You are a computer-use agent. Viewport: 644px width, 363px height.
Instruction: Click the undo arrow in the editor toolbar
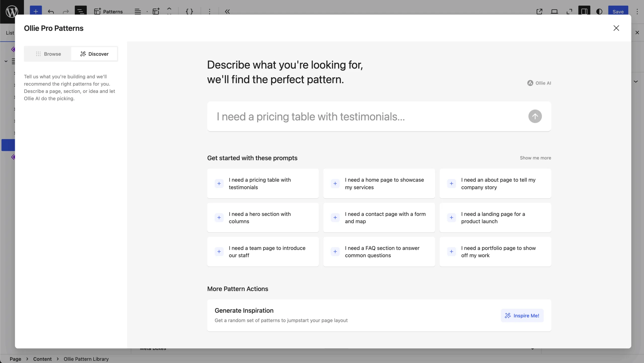point(51,12)
